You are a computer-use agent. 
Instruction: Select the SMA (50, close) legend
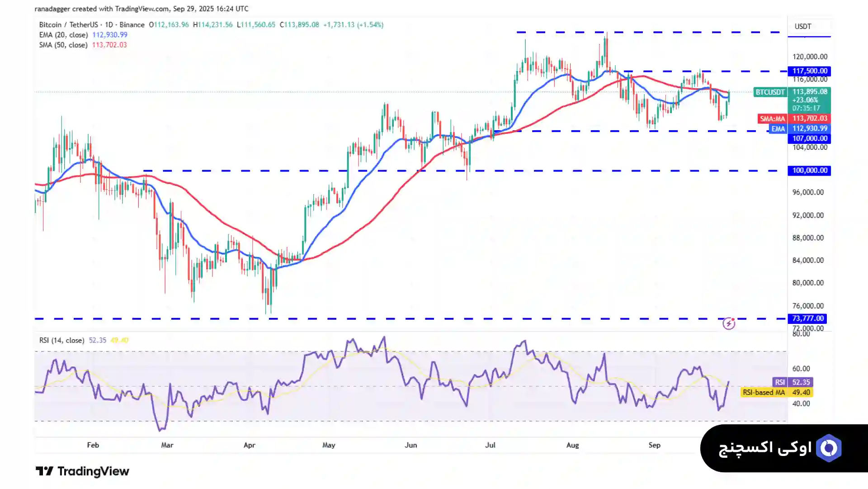[x=63, y=45]
